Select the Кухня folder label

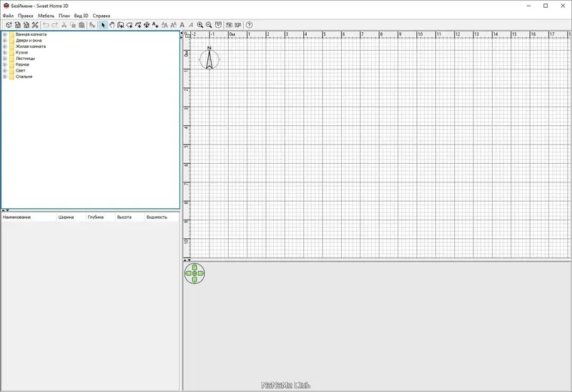[21, 52]
